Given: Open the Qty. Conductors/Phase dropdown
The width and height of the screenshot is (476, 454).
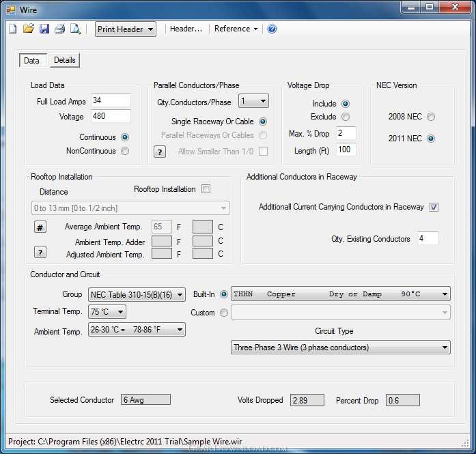Looking at the screenshot, I should 253,101.
